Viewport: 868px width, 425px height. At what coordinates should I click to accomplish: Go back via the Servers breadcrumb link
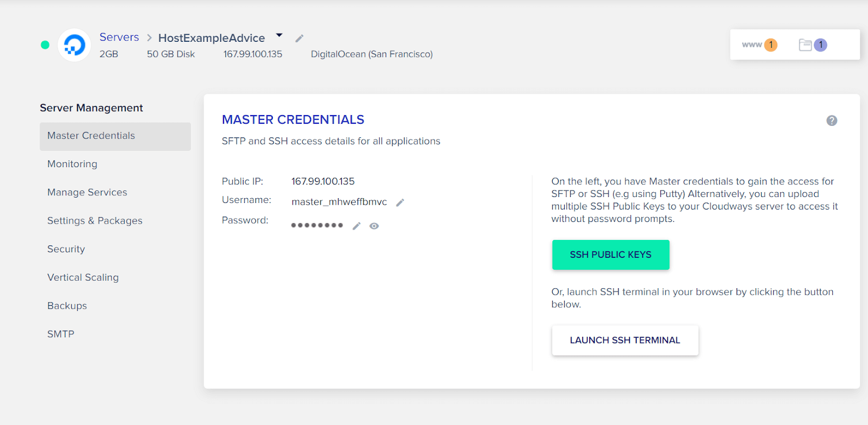pos(119,37)
